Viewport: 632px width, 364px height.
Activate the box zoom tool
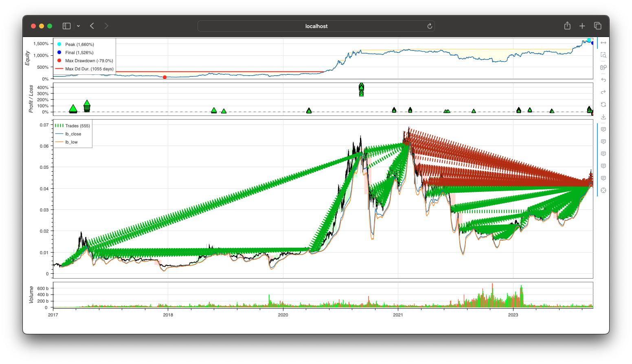pos(603,55)
